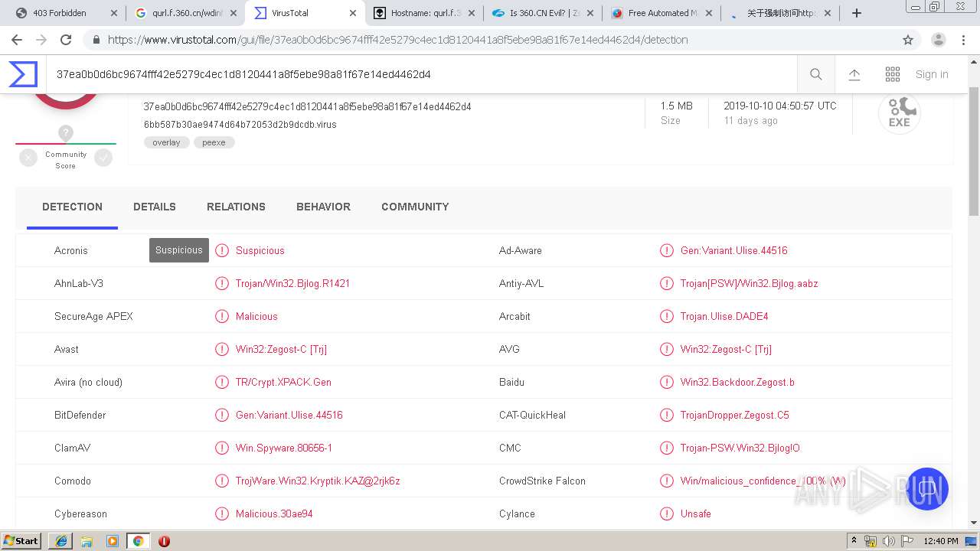Viewport: 980px width, 551px height.
Task: Close the 403 Forbidden tab
Action: pos(114,13)
